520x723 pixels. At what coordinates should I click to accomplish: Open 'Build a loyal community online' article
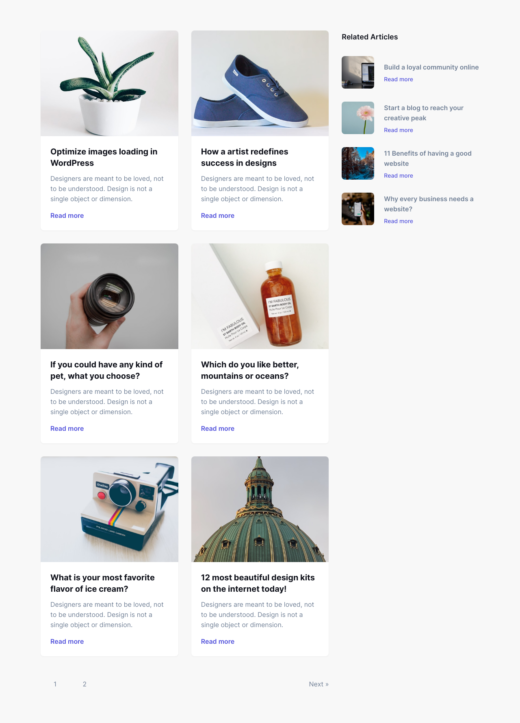[x=431, y=67]
